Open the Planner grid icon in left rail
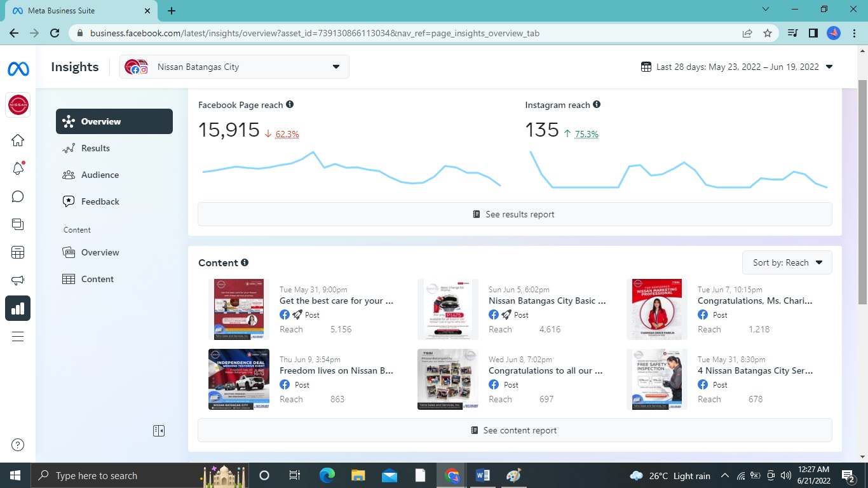Screen dimensions: 868x488 click(x=18, y=252)
